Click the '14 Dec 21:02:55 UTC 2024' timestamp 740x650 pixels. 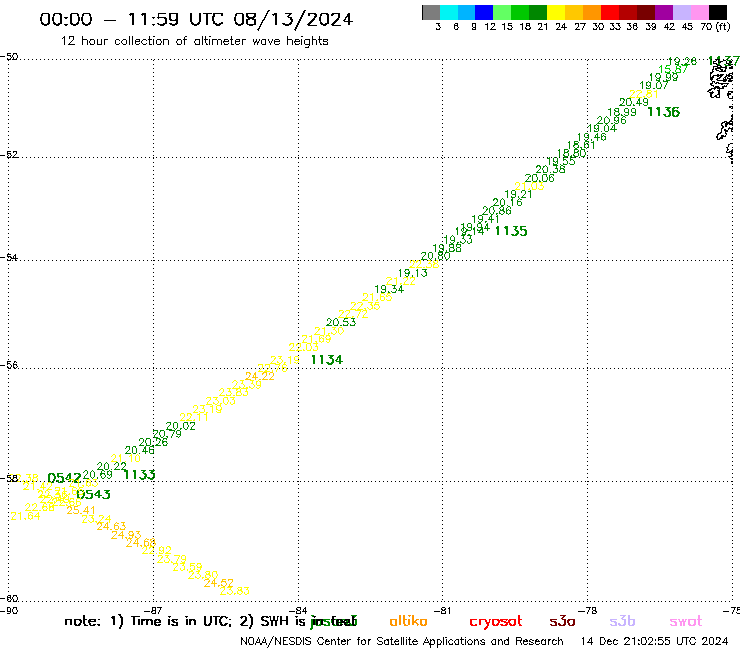tap(655, 642)
